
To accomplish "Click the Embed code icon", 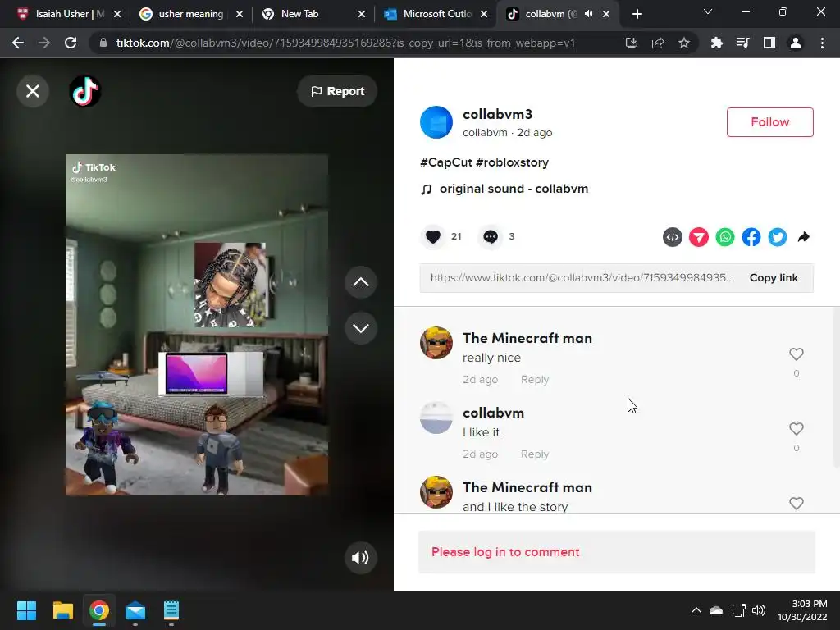I will (673, 237).
